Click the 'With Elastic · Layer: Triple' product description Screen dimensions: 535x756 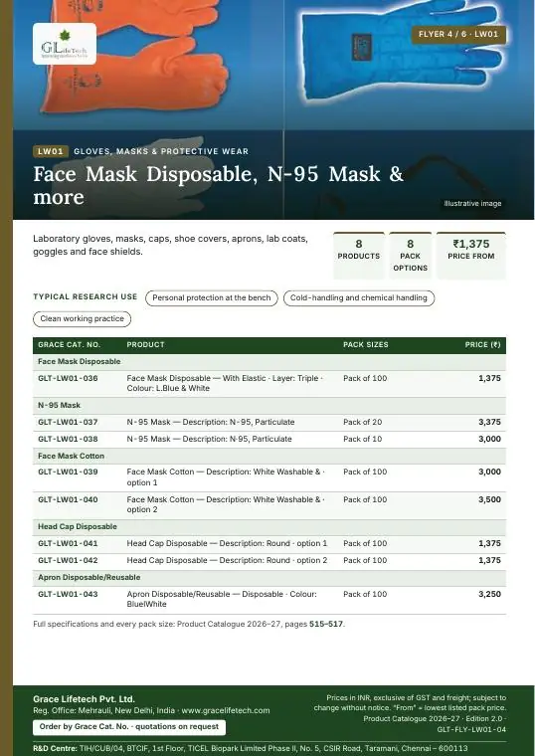point(225,383)
